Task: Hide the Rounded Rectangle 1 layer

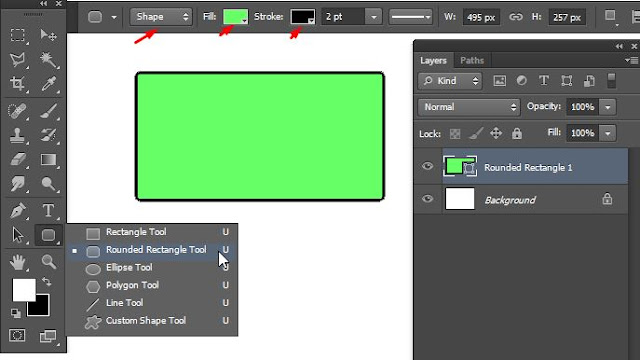Action: (x=427, y=166)
